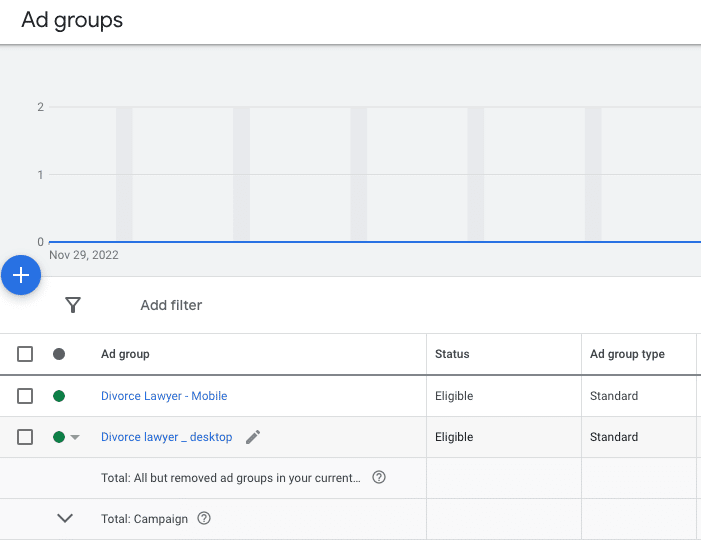Viewport: 701px width, 552px height.
Task: Open help icon beside Total: All but removed
Action: coord(379,477)
